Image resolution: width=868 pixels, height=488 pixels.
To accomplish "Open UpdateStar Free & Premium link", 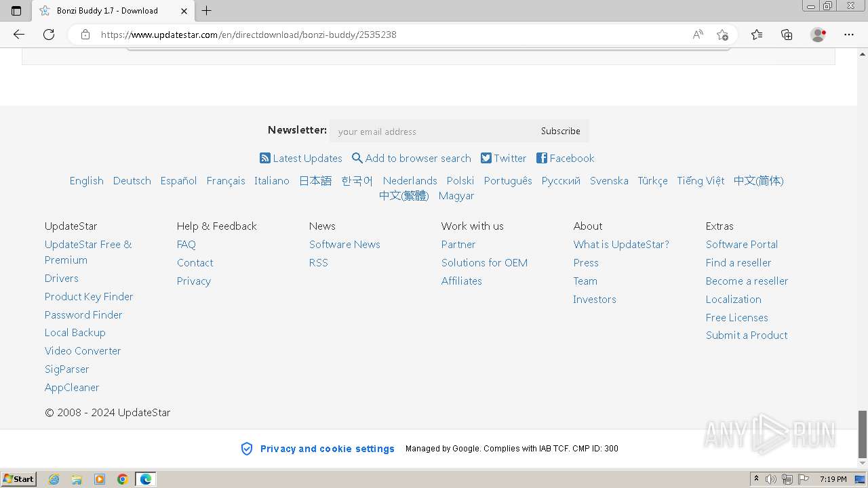I will pos(88,252).
